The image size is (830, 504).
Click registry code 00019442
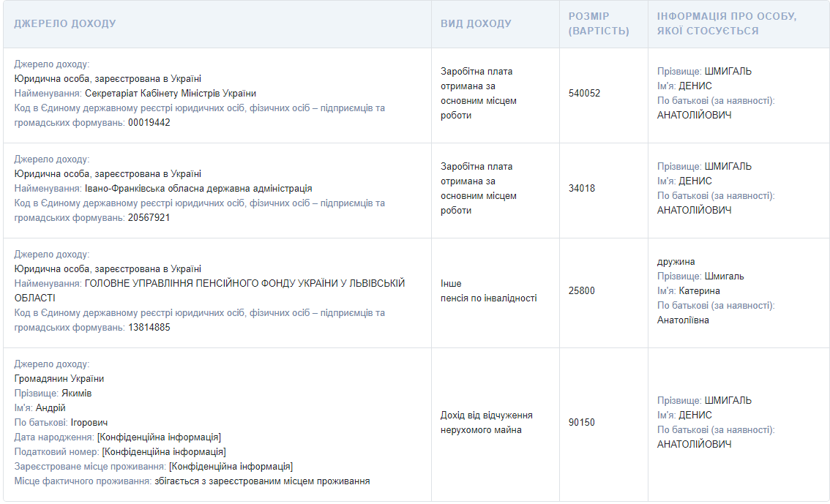pos(149,122)
